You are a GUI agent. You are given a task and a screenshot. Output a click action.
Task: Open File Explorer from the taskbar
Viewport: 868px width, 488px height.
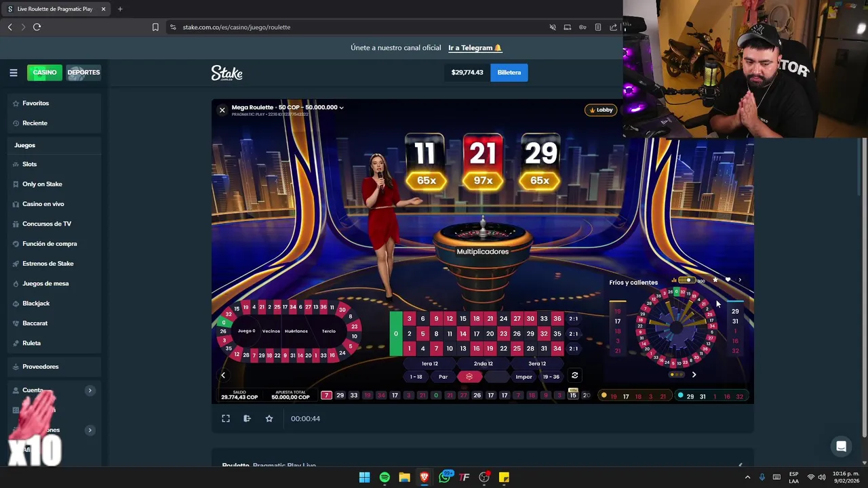click(x=404, y=477)
